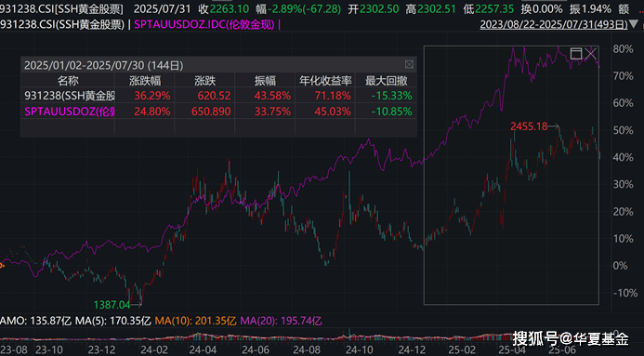Click the 1387.04 low price marker
This screenshot has width=644, height=356.
tap(112, 305)
